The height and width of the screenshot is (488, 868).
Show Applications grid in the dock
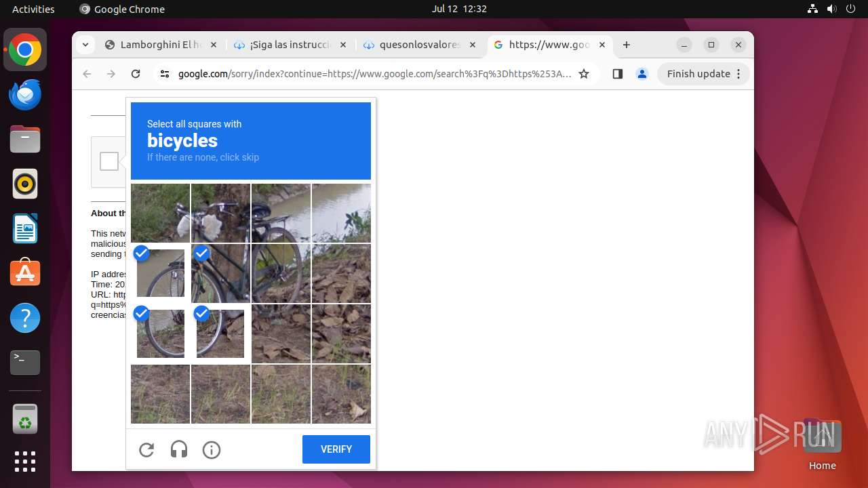pos(25,462)
